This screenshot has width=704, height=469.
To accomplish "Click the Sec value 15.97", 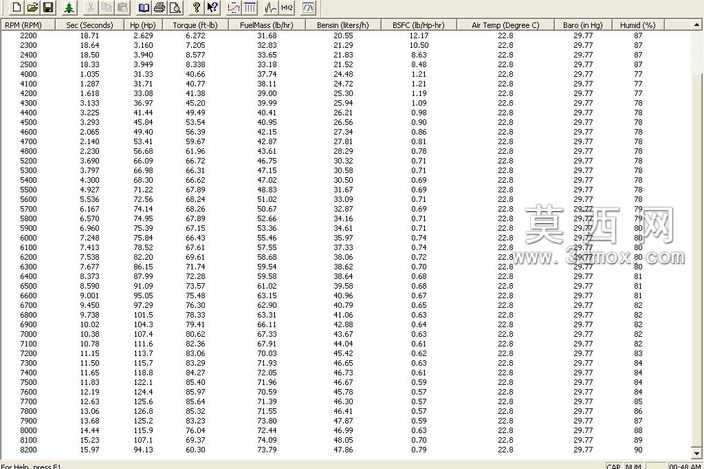I will [89, 450].
